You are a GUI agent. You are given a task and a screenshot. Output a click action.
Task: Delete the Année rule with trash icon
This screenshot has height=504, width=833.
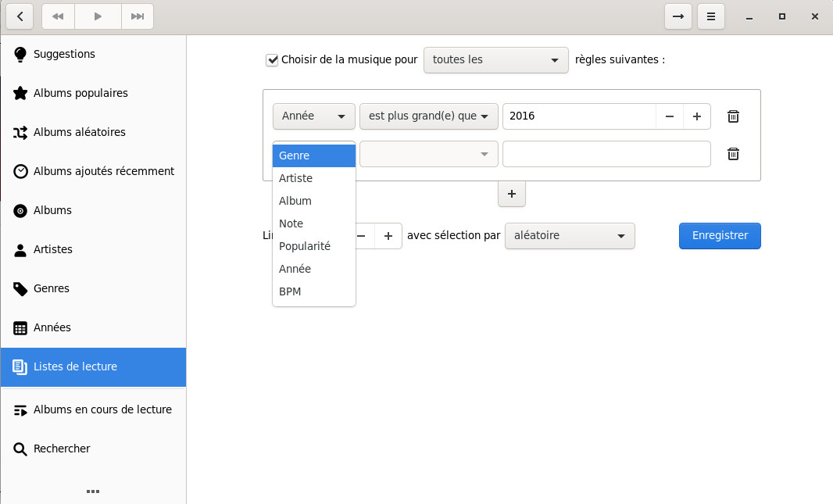[x=733, y=116]
